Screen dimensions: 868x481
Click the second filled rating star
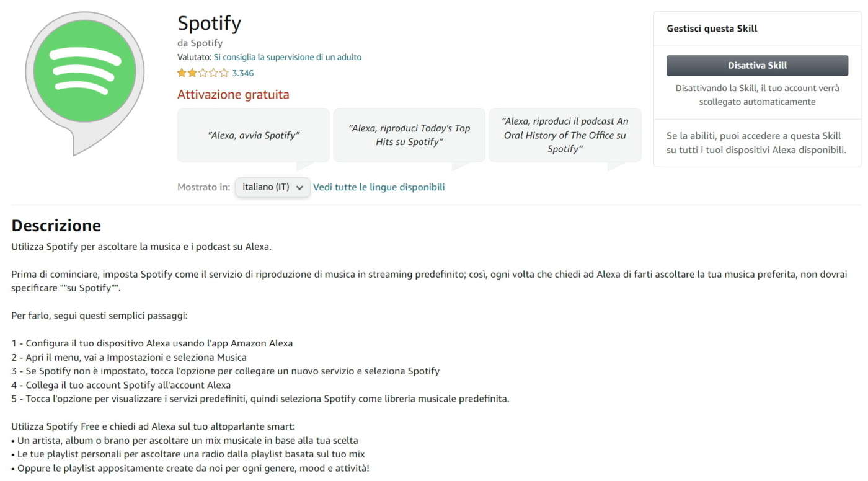click(192, 73)
